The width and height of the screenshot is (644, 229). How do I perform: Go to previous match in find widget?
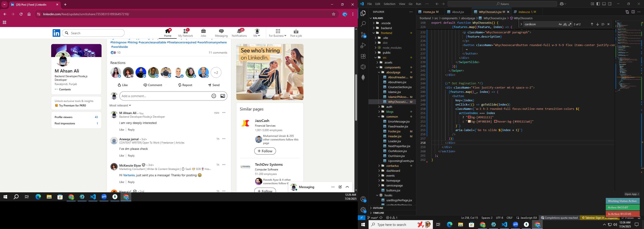pos(592,24)
